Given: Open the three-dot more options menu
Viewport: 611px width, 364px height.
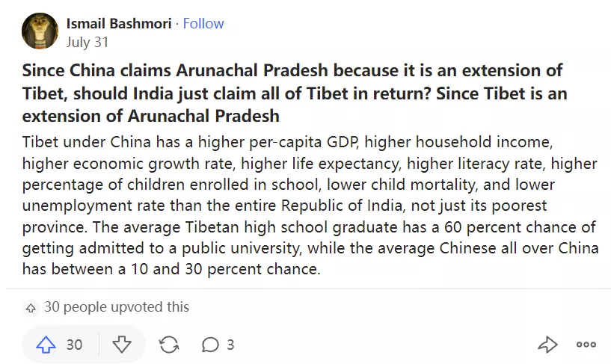Looking at the screenshot, I should pyautogui.click(x=586, y=345).
